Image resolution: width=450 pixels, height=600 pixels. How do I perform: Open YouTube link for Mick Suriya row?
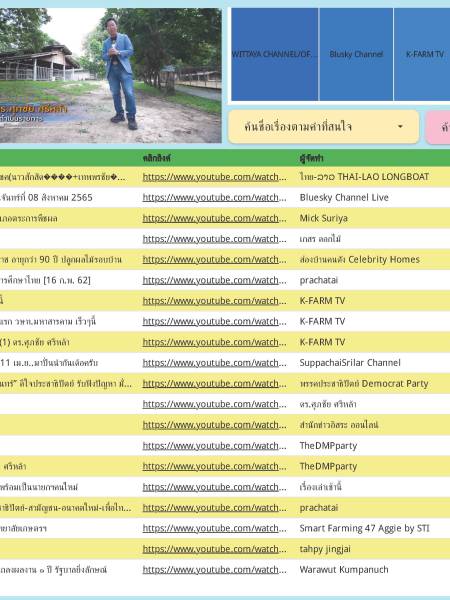(214, 218)
